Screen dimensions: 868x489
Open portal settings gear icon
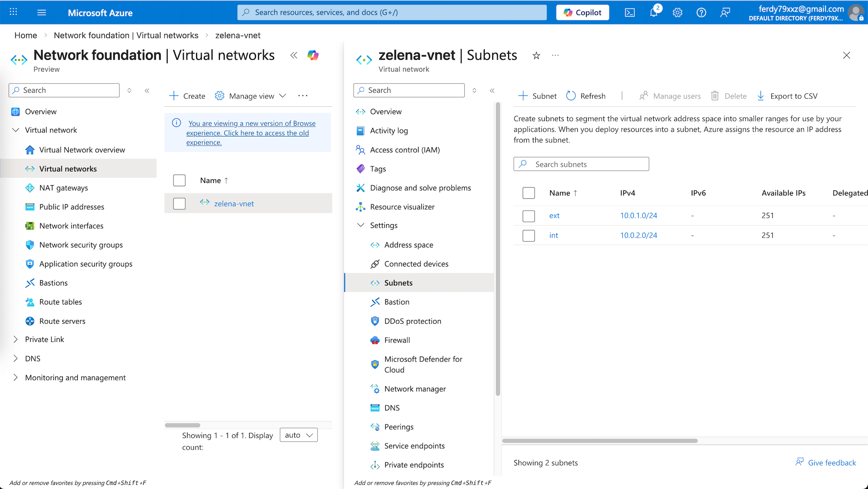coord(677,13)
